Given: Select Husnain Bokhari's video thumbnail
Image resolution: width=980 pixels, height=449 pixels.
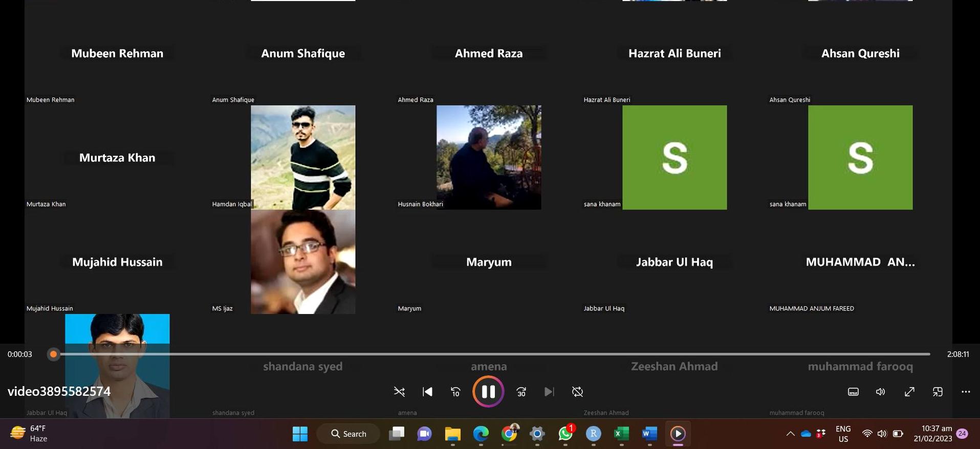Looking at the screenshot, I should [489, 157].
